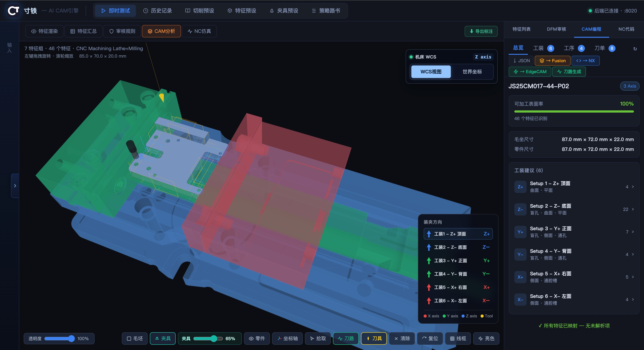
Task: Toggle 刀路 toolpath display
Action: tap(346, 338)
